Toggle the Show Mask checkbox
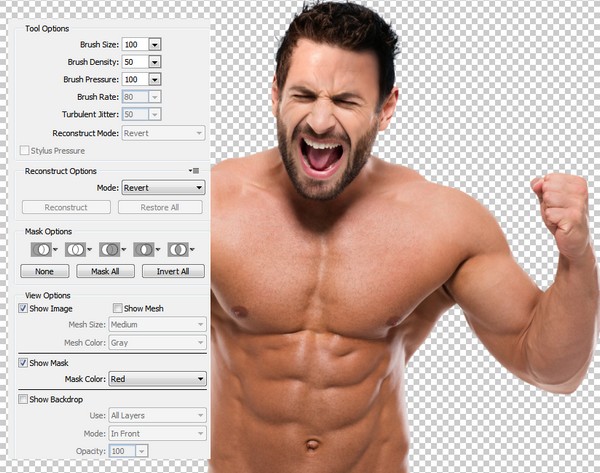Viewport: 600px width, 473px height. click(24, 362)
